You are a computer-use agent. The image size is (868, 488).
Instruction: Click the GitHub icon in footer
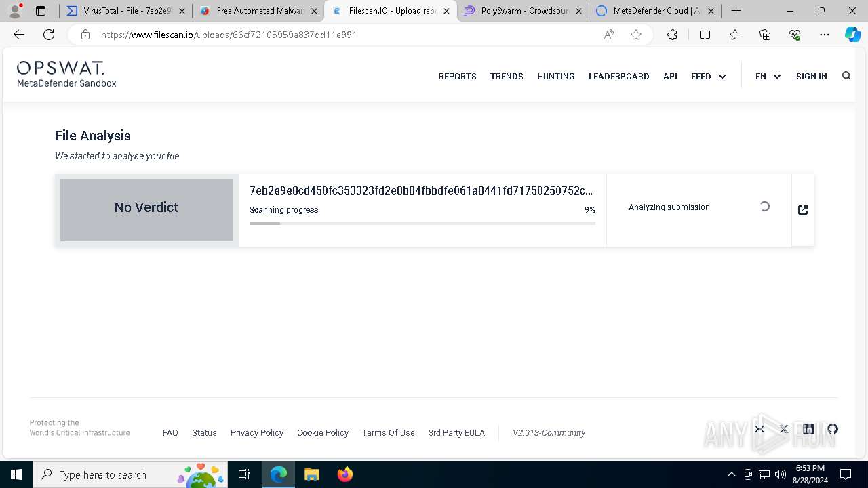(x=833, y=429)
